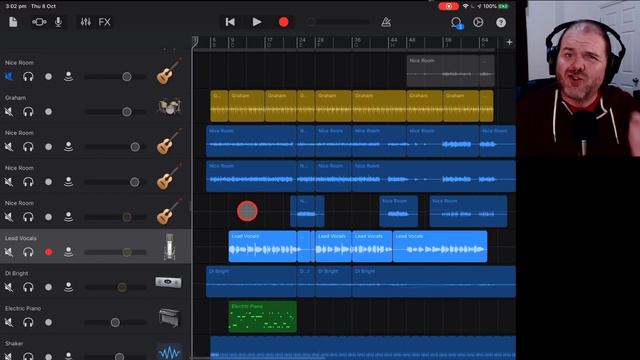Mute the Electric Piano track
The width and height of the screenshot is (640, 360).
point(9,322)
